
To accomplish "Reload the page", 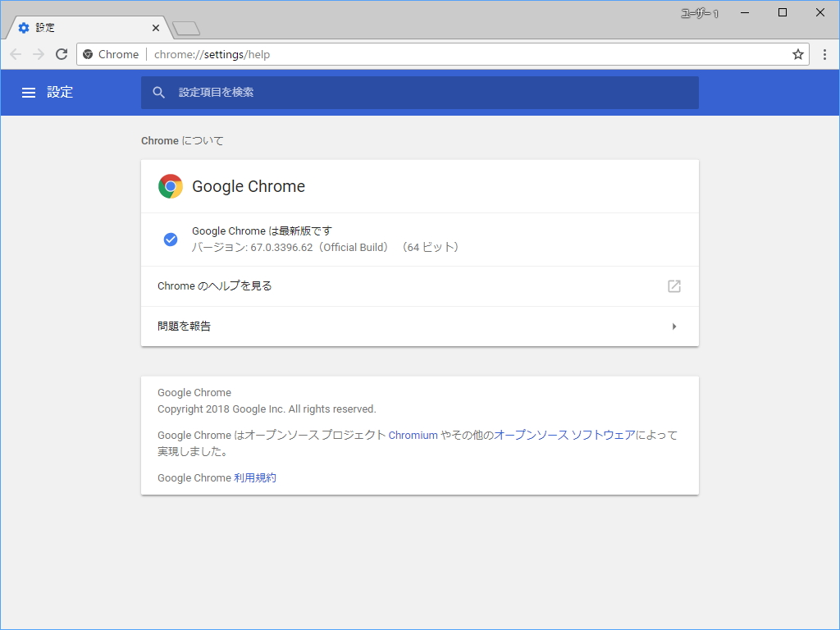I will coord(61,54).
